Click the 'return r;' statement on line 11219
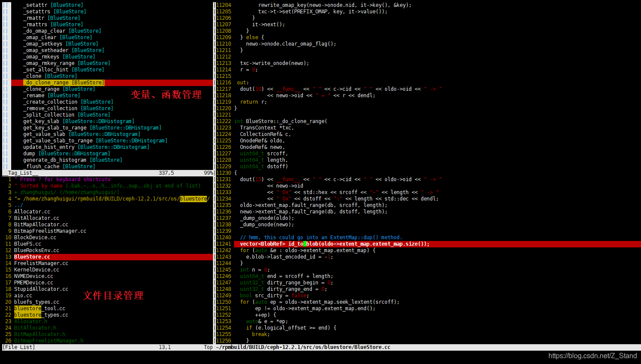The width and height of the screenshot is (641, 364). (253, 102)
